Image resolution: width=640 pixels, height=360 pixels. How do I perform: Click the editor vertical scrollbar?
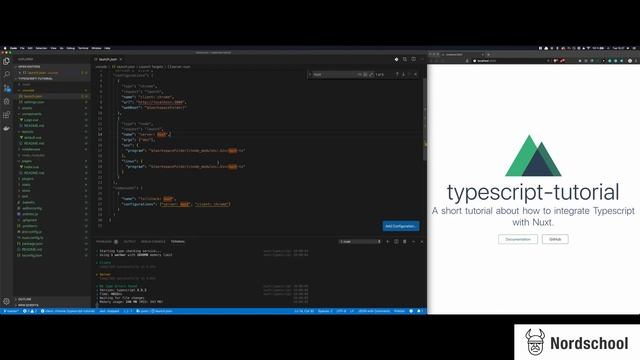(x=424, y=118)
